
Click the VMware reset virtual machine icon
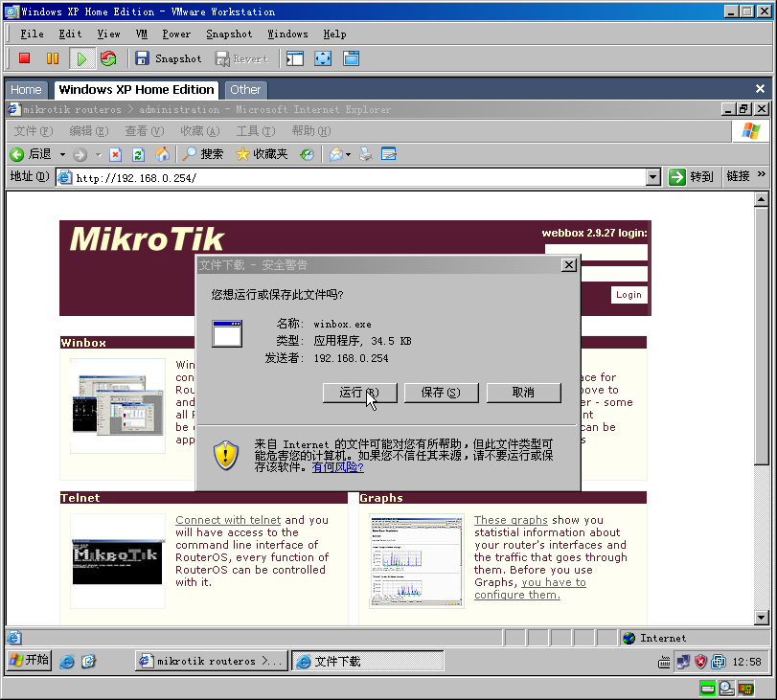[108, 58]
